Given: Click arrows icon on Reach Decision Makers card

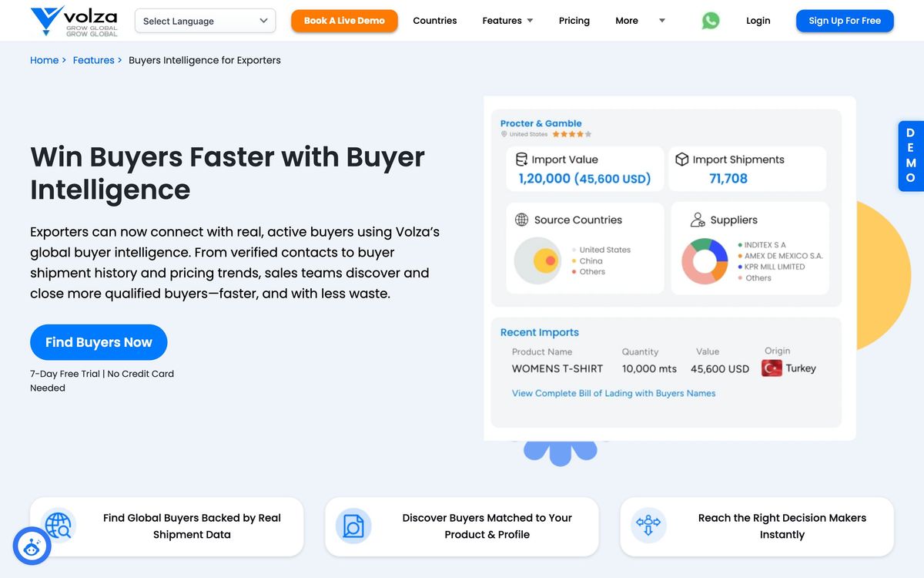Looking at the screenshot, I should [x=648, y=526].
